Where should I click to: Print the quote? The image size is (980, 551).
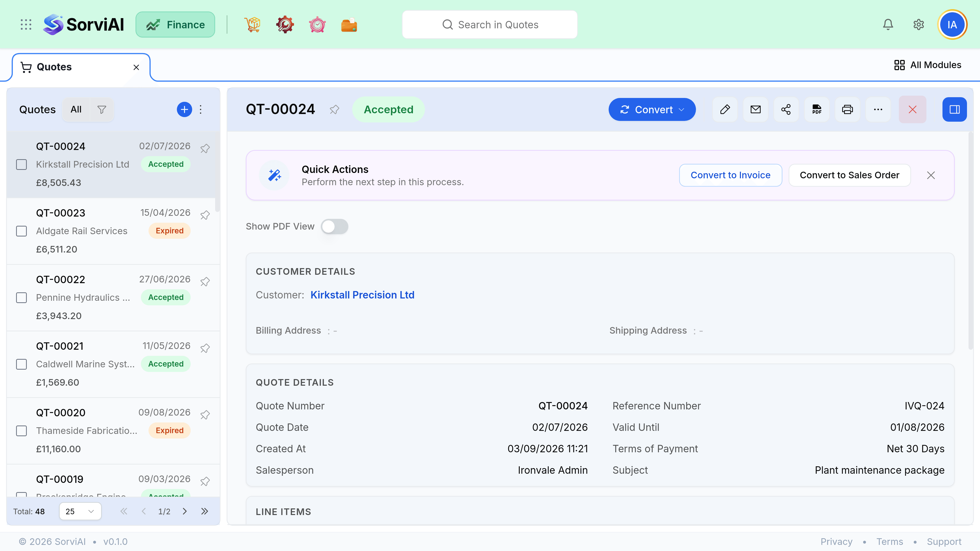(x=847, y=109)
